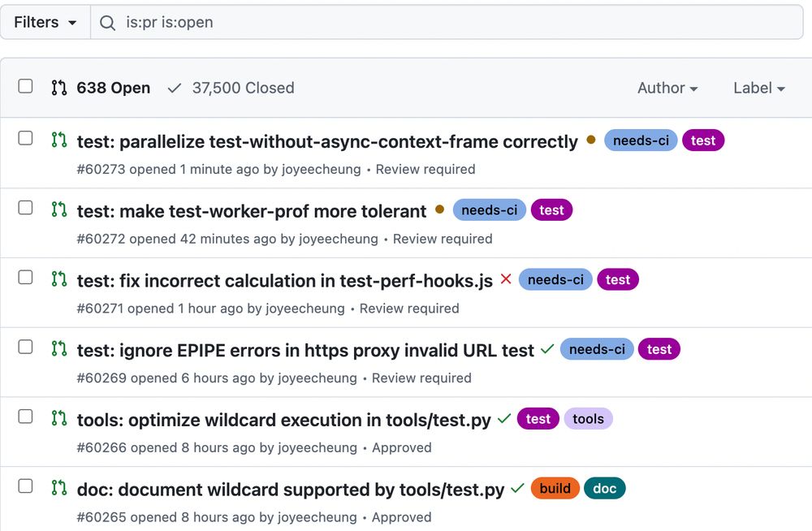
Task: Select the checkbox for the perf-hooks PR
Action: 26,278
